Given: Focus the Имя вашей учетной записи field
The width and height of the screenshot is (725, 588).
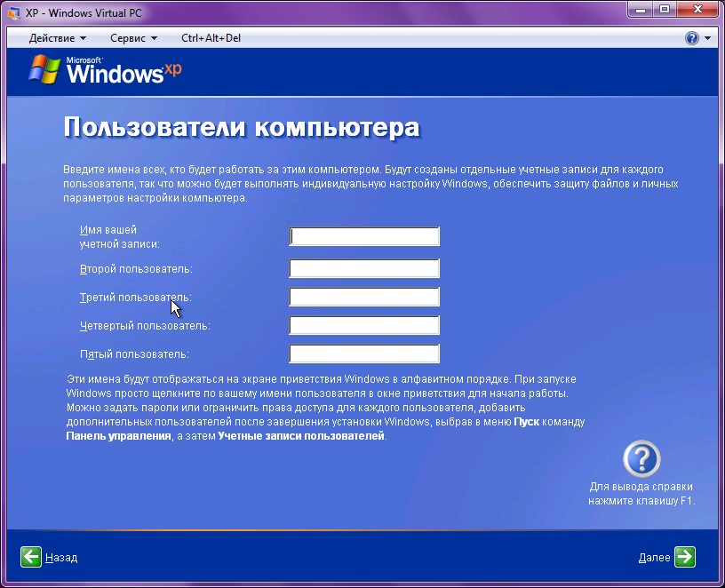Looking at the screenshot, I should click(364, 236).
